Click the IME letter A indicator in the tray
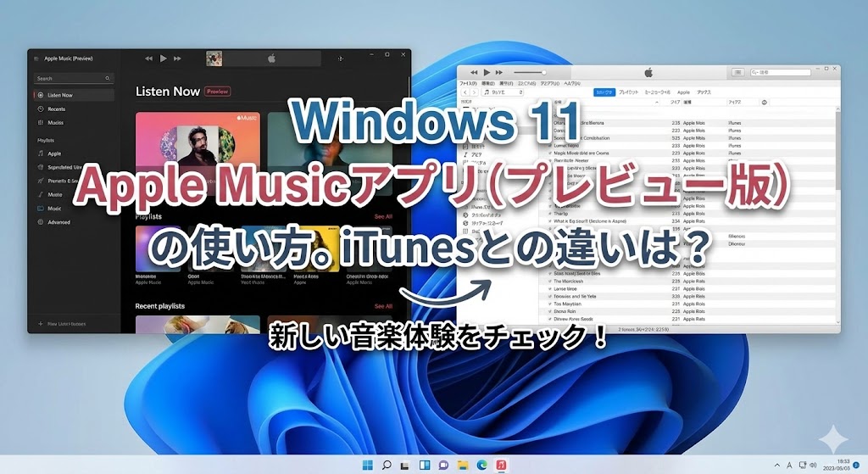The height and width of the screenshot is (474, 868). 789,466
